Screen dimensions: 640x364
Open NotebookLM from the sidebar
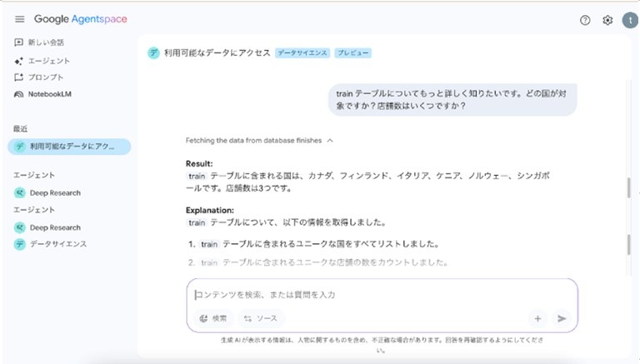[42, 94]
